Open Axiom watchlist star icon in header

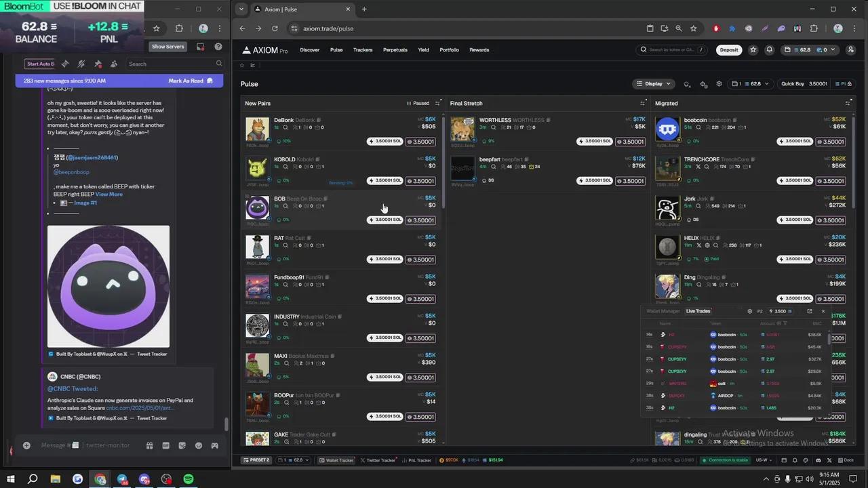click(x=753, y=49)
